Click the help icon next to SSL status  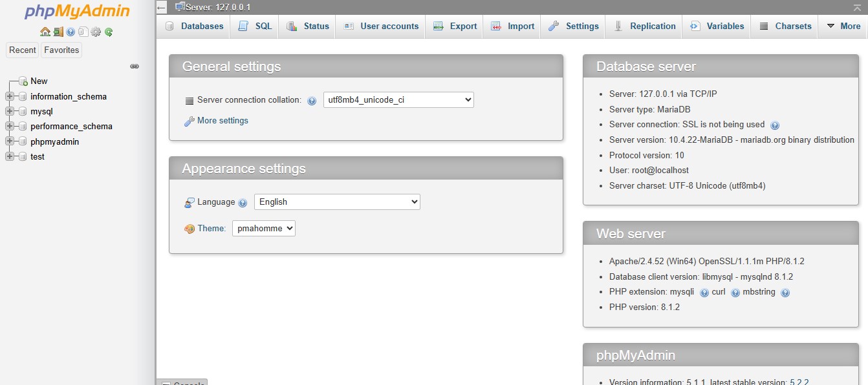(775, 125)
